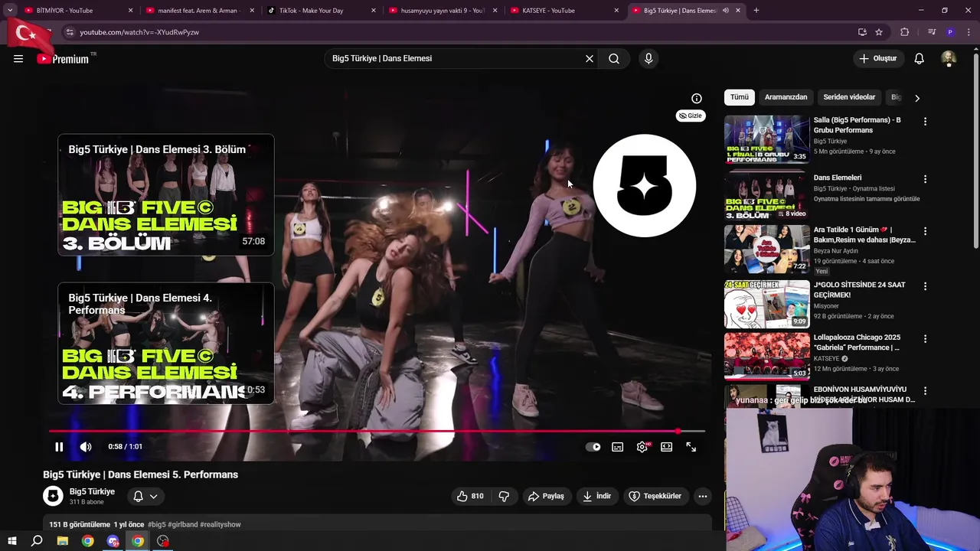
Task: Hide end screen with Gizle button
Action: coord(691,116)
